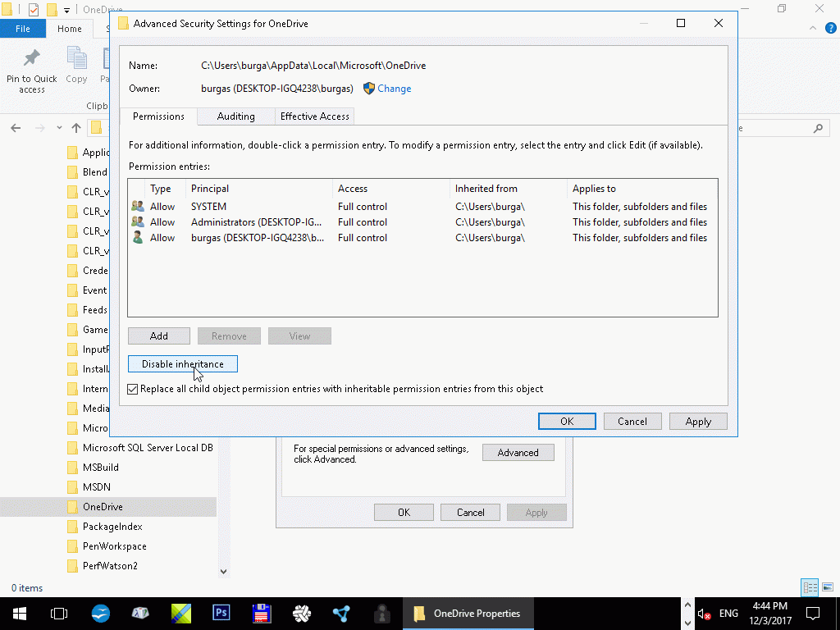This screenshot has height=630, width=840.
Task: Switch to the Permissions tab
Action: pos(158,116)
